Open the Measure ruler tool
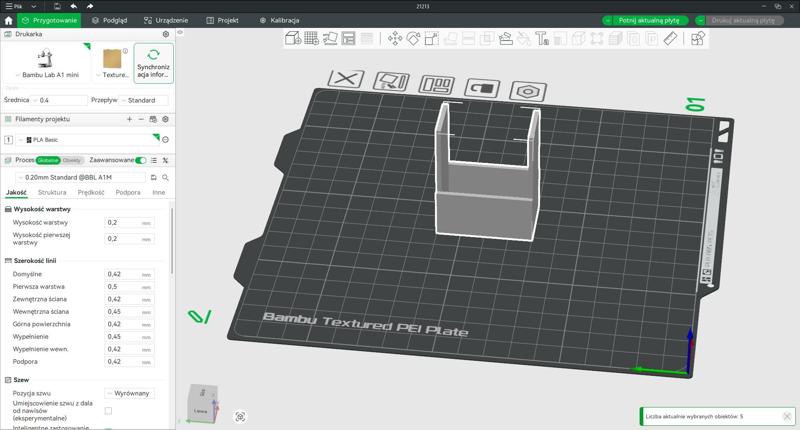The width and height of the screenshot is (800, 430). (670, 38)
